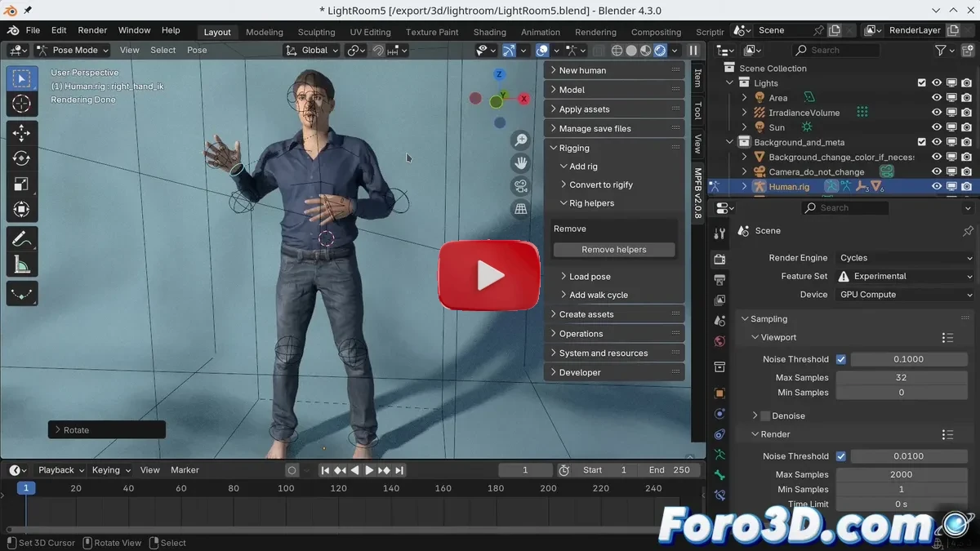Switch to material preview shading
980x551 pixels.
pyautogui.click(x=645, y=51)
